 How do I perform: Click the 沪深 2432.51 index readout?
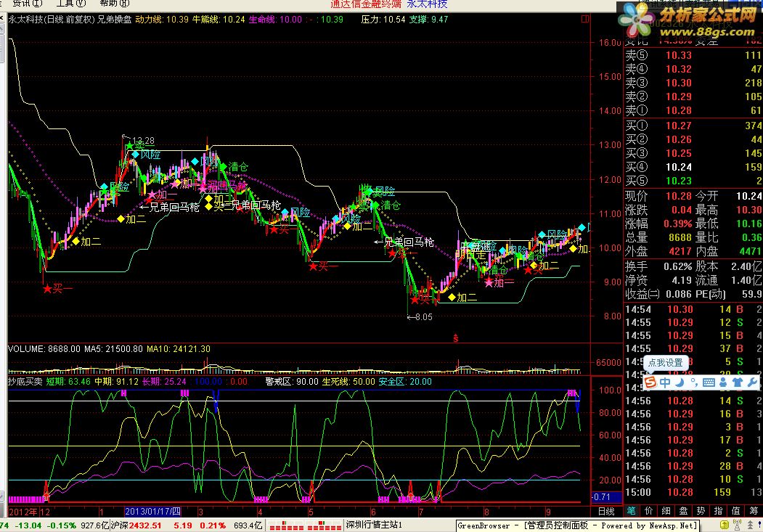click(136, 525)
